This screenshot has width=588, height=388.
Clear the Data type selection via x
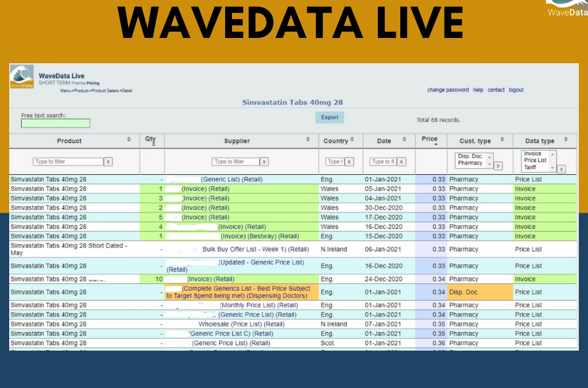pyautogui.click(x=561, y=169)
